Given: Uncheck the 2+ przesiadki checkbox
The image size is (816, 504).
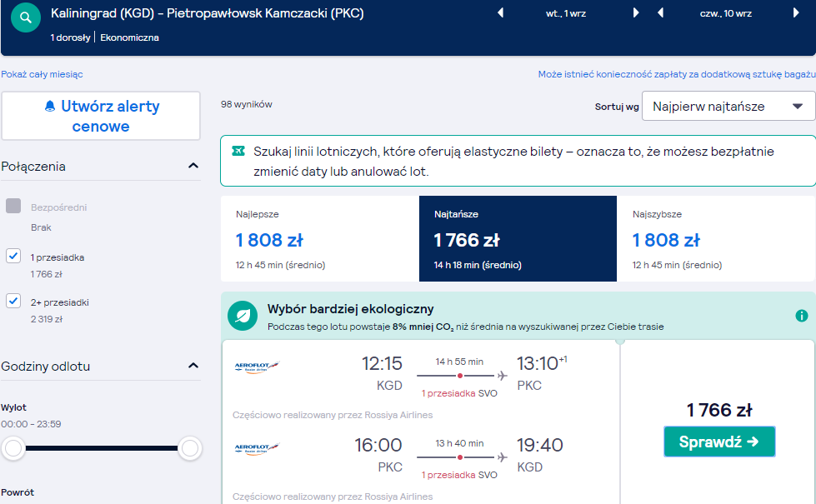Looking at the screenshot, I should [x=13, y=301].
